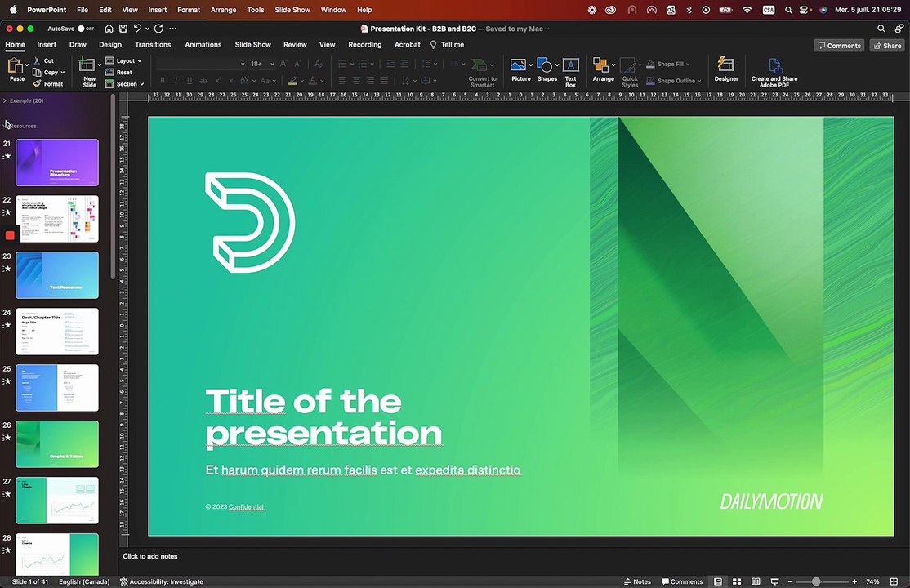This screenshot has width=910, height=588.
Task: Open the Arrange menu in menu bar
Action: click(224, 10)
